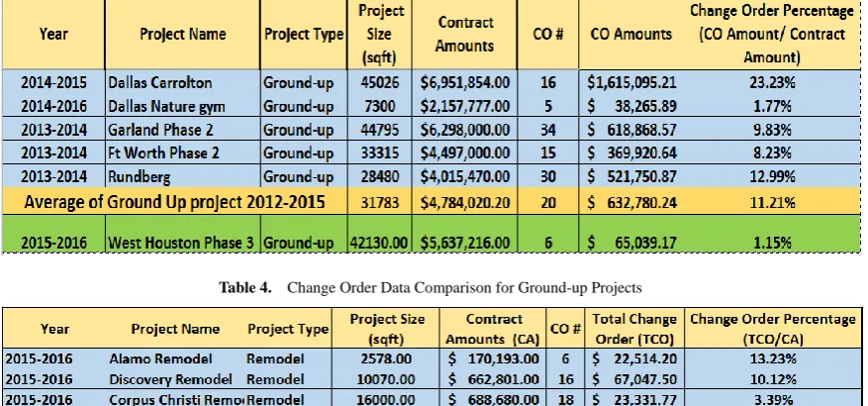Select average CO # value '20'
This screenshot has height=406, width=868.
(548, 202)
